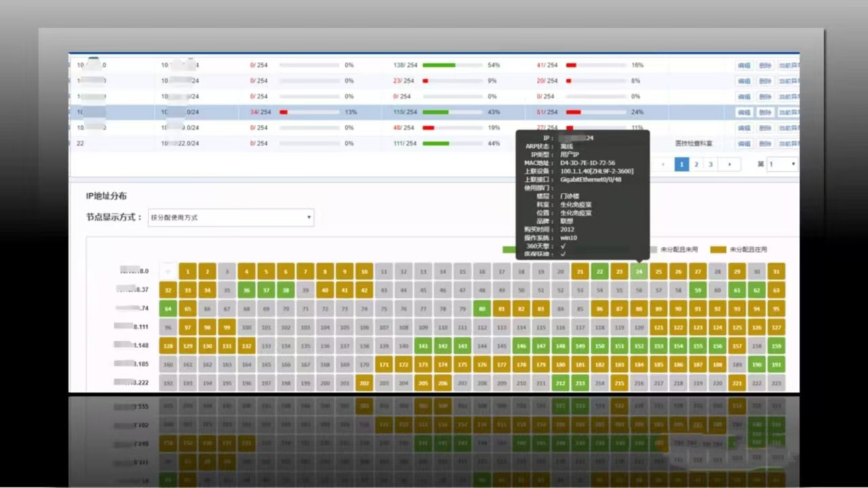
Task: Click 编辑 on the highlighted subnet row
Action: (744, 112)
